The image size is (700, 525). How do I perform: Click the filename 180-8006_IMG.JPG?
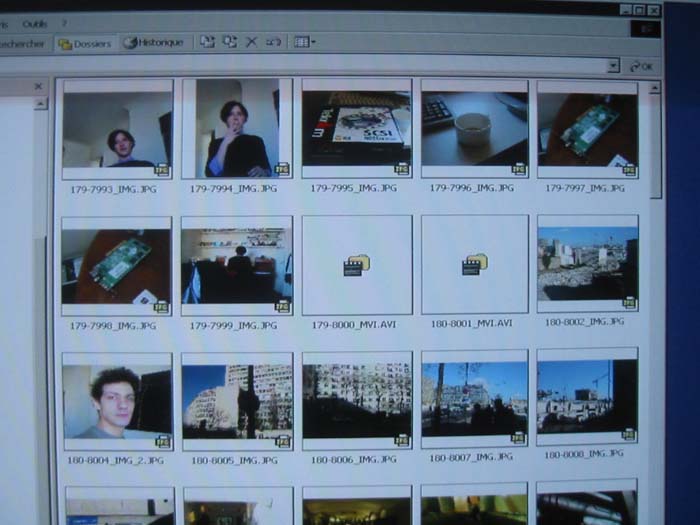pyautogui.click(x=354, y=459)
